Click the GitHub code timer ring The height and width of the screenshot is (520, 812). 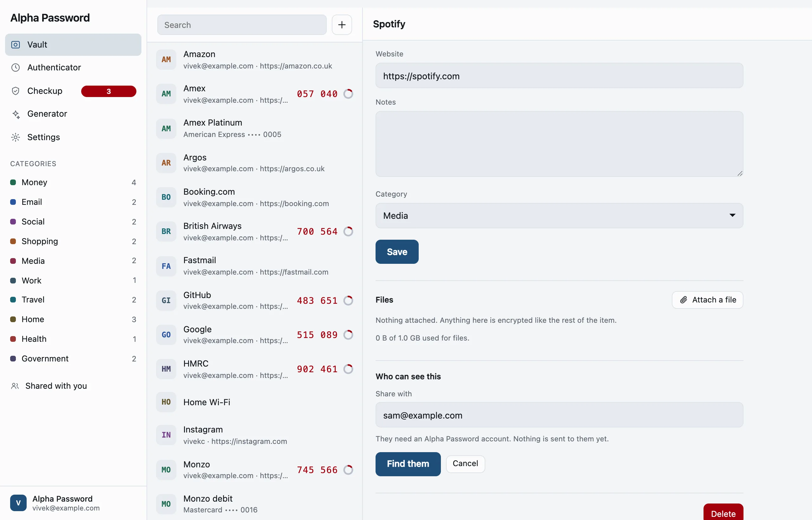348,300
